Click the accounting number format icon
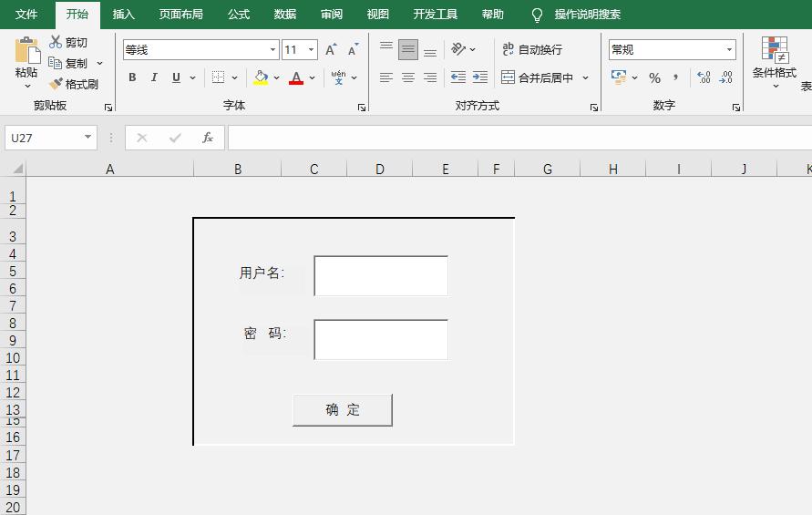812x515 pixels. coord(618,77)
